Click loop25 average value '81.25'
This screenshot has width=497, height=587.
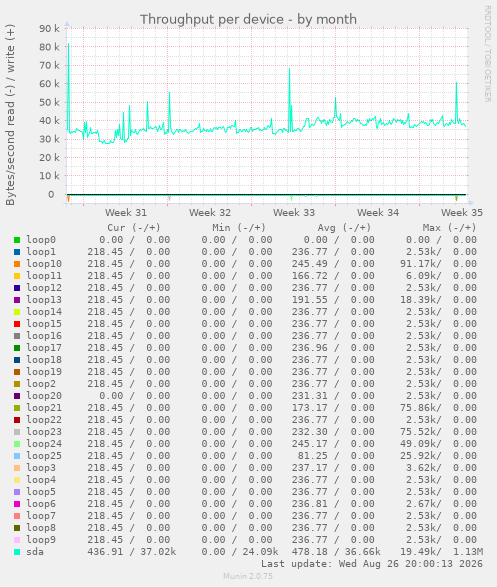[312, 456]
